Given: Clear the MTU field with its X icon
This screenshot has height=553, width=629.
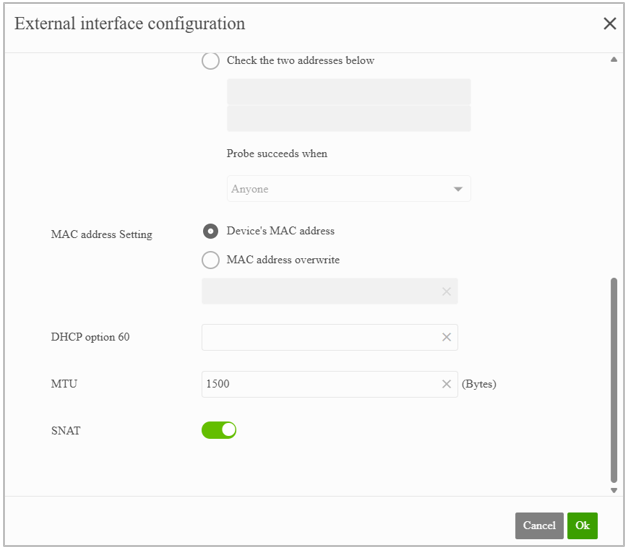Looking at the screenshot, I should click(446, 384).
